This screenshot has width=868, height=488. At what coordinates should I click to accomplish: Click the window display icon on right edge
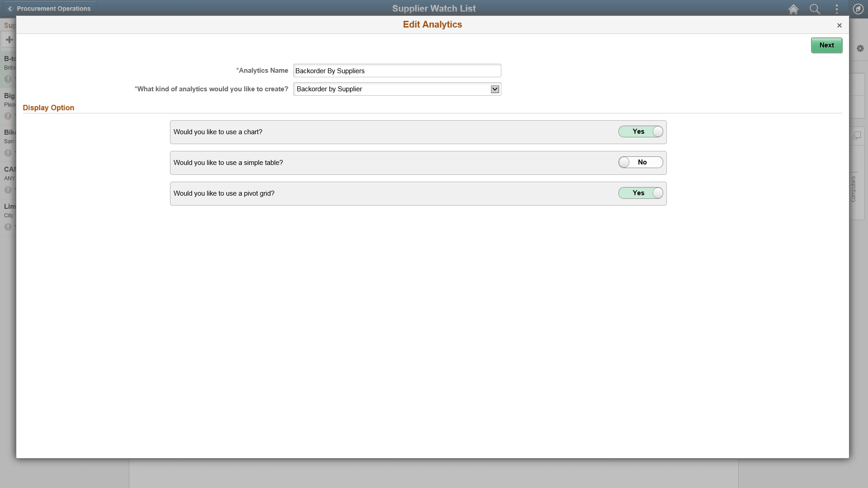click(x=858, y=135)
